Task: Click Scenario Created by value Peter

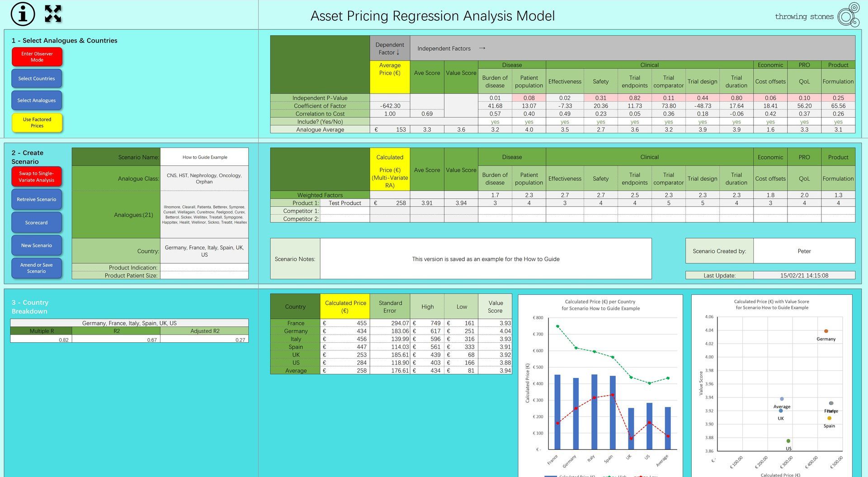Action: click(804, 251)
